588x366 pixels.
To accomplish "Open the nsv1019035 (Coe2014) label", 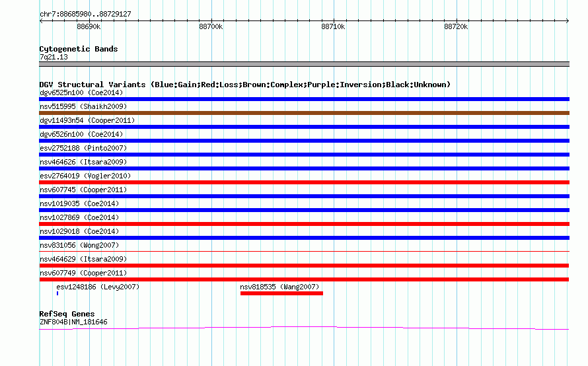I will click(79, 203).
